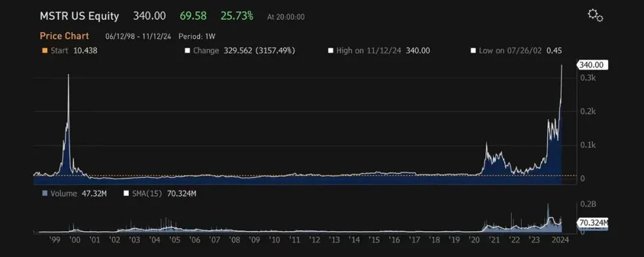
Task: Click the '05 year label on time axis
Action: coord(175,240)
